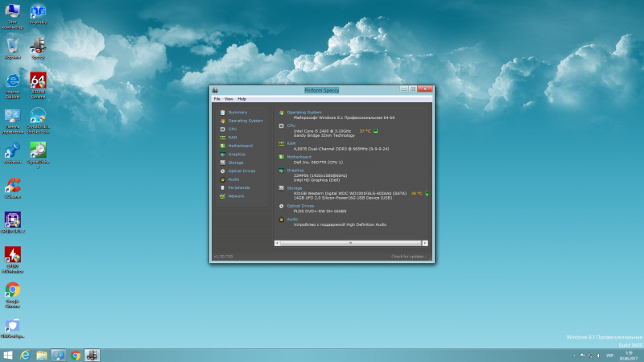Image resolution: width=644 pixels, height=362 pixels.
Task: Open Internet Explorer from the taskbar
Action: (x=25, y=354)
